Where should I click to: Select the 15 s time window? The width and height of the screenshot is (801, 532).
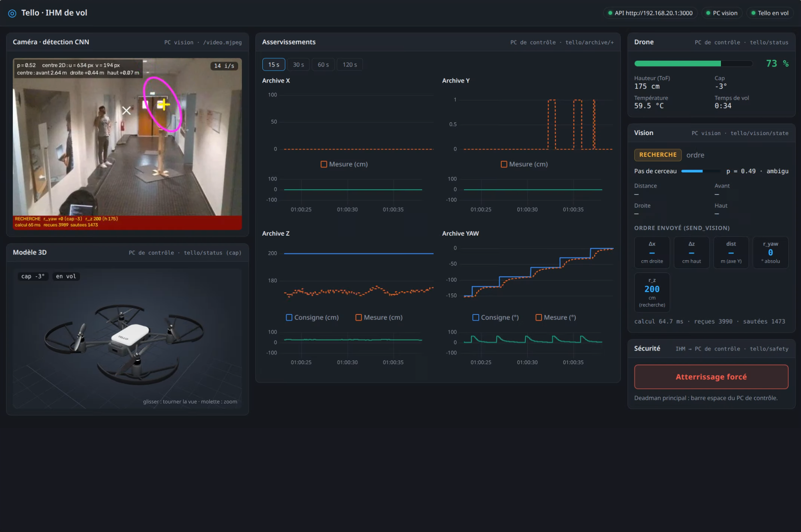click(273, 64)
